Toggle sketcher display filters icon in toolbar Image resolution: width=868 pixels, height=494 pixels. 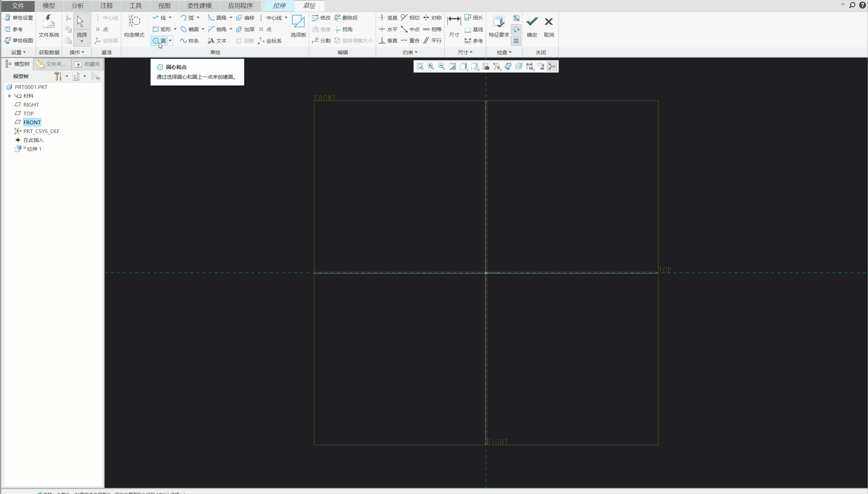530,66
